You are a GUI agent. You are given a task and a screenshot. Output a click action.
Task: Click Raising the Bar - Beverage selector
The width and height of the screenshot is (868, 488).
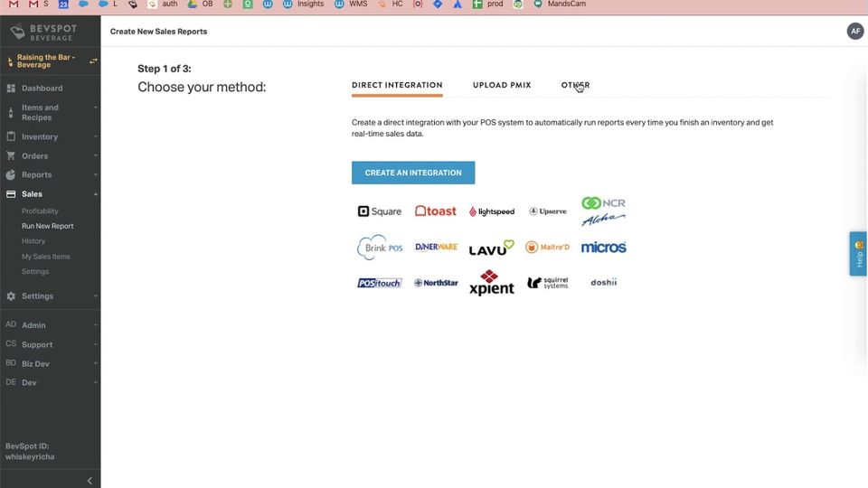(x=46, y=61)
